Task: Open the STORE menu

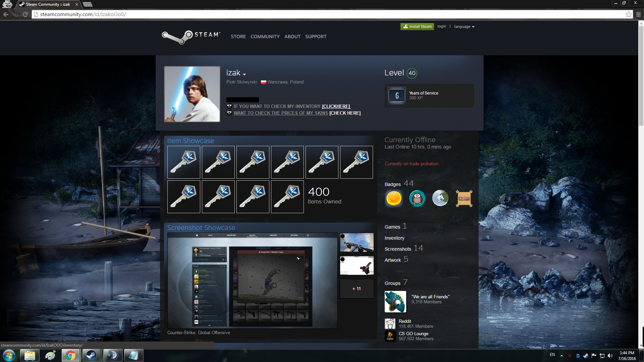Action: click(238, 37)
